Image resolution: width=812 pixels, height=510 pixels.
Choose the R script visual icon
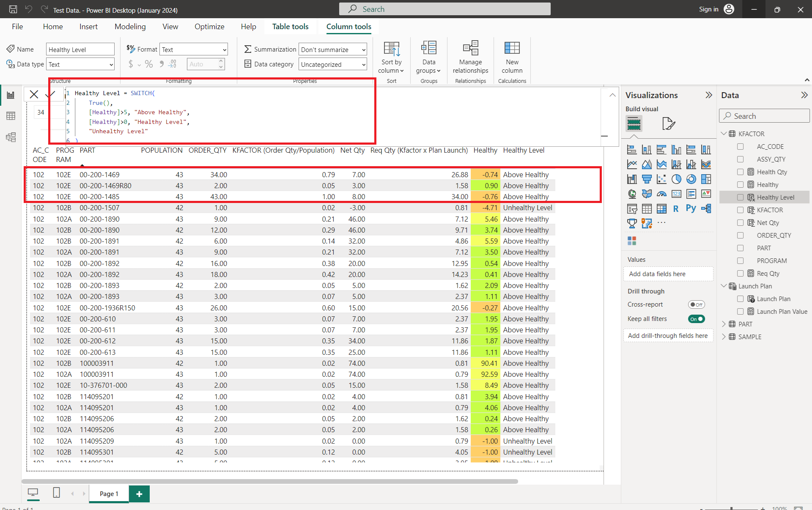676,208
